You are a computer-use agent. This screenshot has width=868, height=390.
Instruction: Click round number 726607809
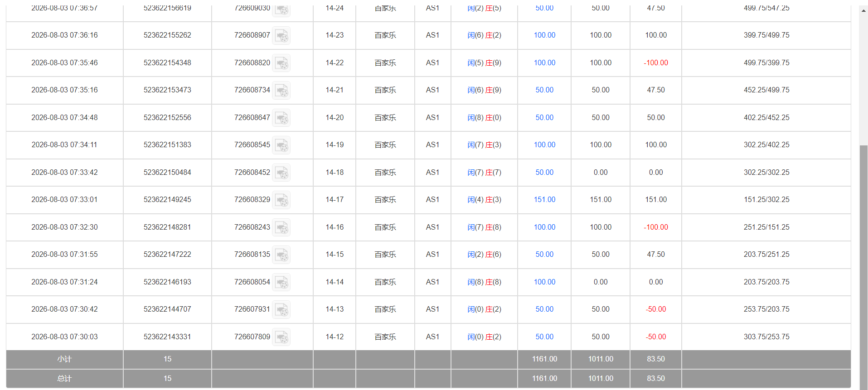tap(252, 337)
